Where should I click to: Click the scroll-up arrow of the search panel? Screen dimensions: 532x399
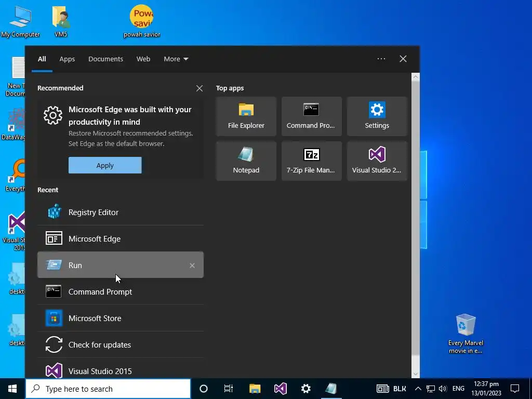[x=416, y=77]
